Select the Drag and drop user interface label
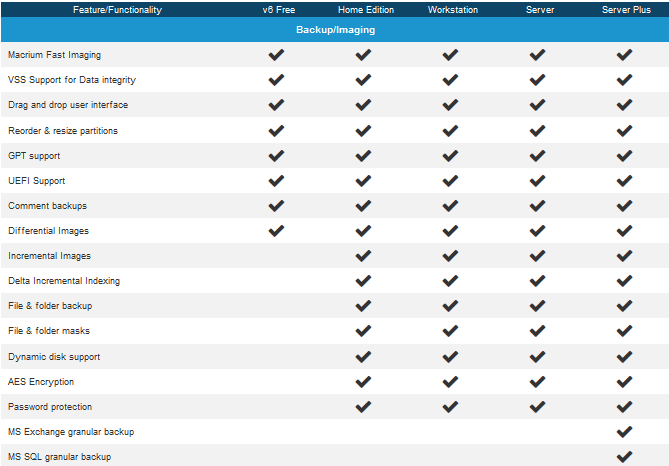Image resolution: width=669 pixels, height=466 pixels. pos(68,105)
